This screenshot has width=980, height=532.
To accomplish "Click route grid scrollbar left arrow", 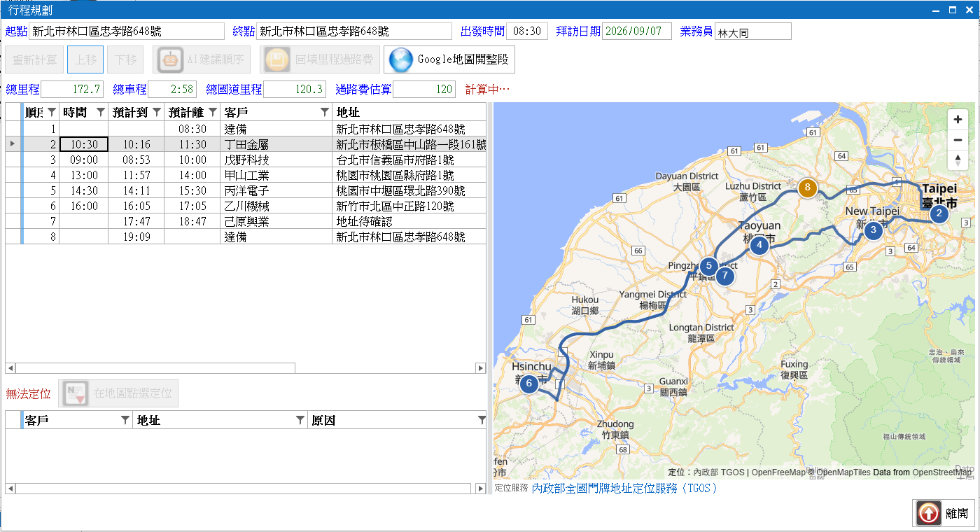I will pos(10,368).
